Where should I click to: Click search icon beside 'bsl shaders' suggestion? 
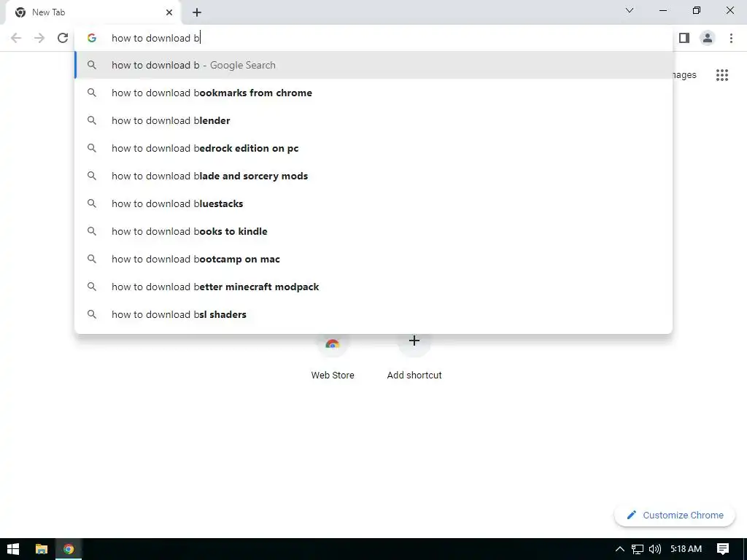[92, 314]
